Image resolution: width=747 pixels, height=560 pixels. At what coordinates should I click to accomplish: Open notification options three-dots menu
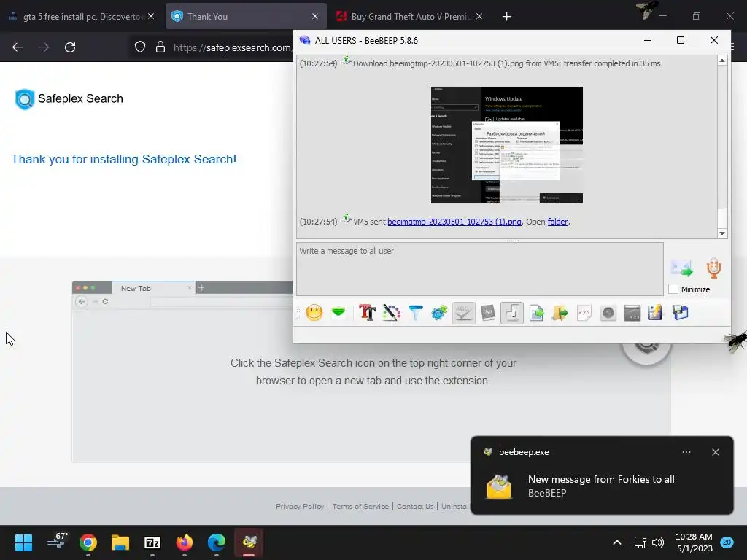686,452
